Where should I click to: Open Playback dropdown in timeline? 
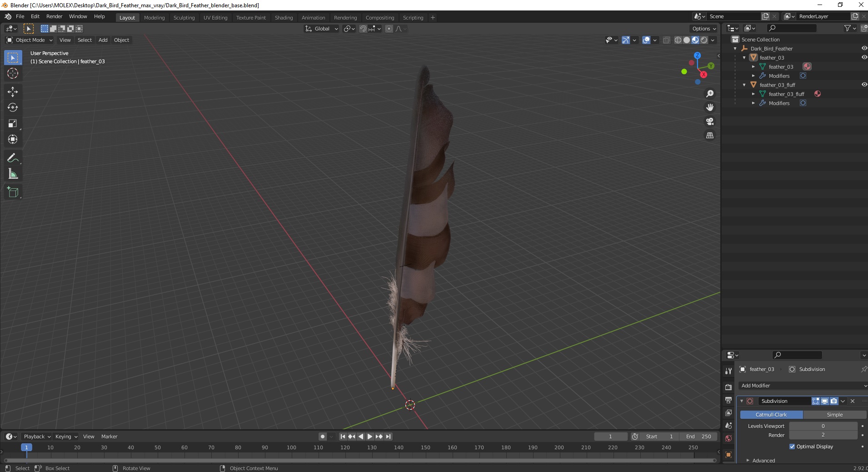coord(36,437)
